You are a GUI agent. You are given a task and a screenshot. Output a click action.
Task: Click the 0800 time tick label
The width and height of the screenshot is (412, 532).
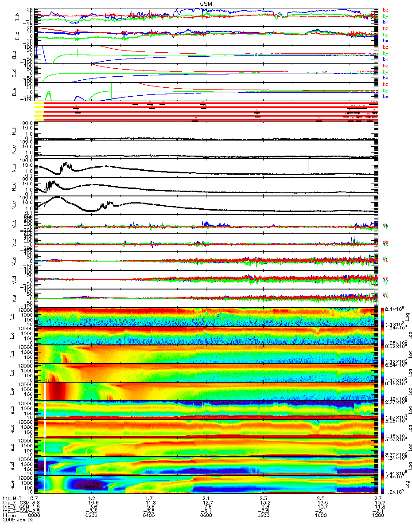(x=263, y=516)
